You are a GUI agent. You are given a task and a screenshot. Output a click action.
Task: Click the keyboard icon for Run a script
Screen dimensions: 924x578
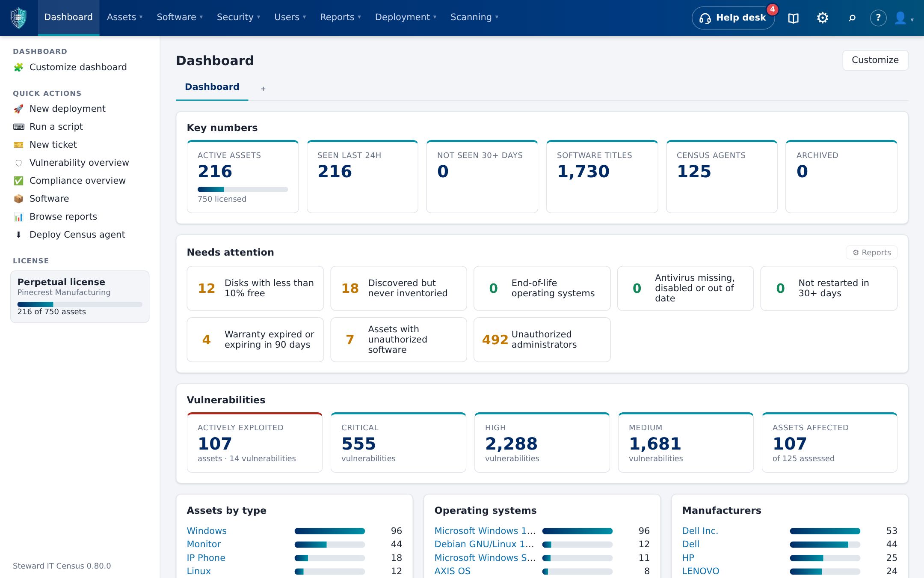(18, 127)
